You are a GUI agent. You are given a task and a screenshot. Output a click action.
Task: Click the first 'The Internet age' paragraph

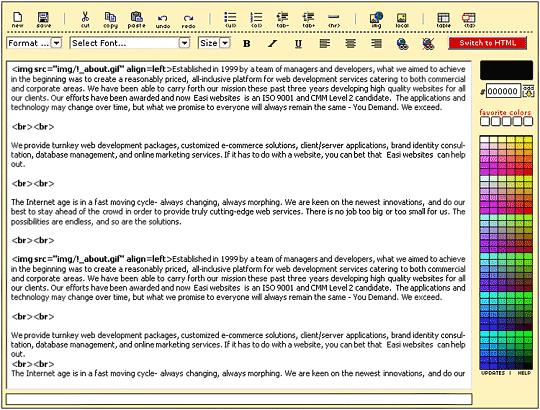pyautogui.click(x=238, y=212)
